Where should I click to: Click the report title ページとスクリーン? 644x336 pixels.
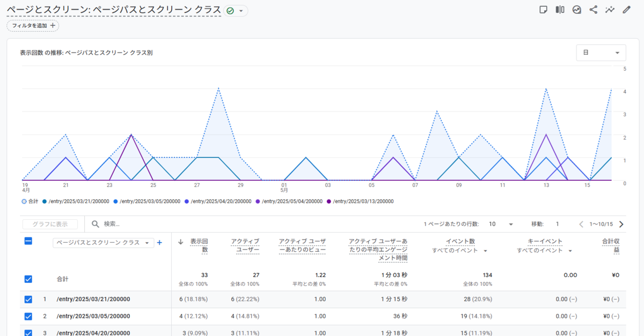(114, 10)
